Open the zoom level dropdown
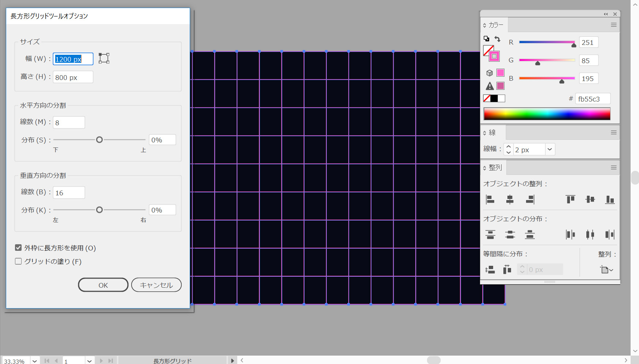639x364 pixels. [x=34, y=361]
